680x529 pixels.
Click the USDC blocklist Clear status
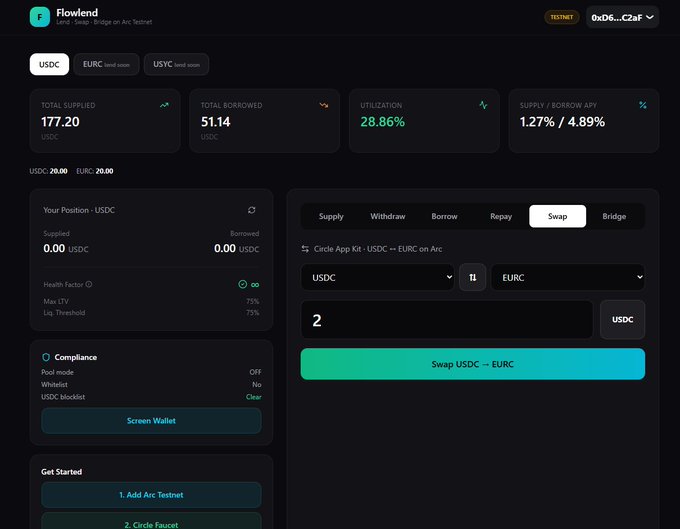(x=254, y=397)
